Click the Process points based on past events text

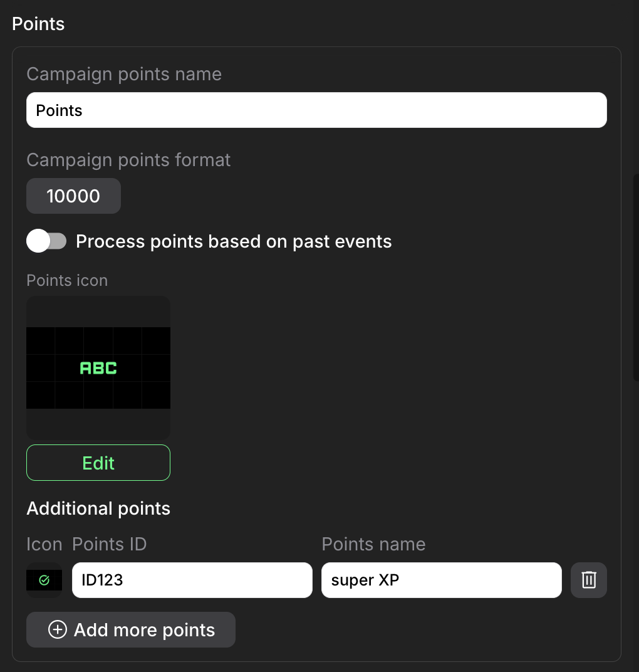[234, 241]
